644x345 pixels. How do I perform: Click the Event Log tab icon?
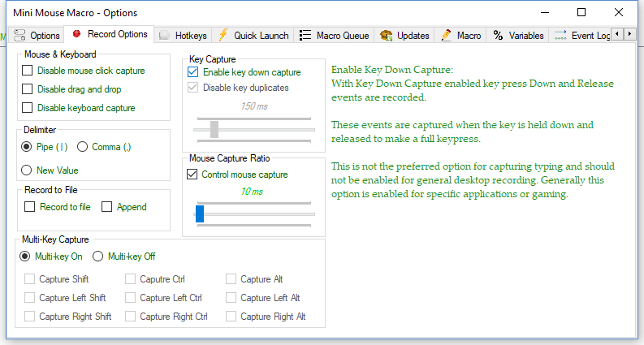[x=560, y=36]
